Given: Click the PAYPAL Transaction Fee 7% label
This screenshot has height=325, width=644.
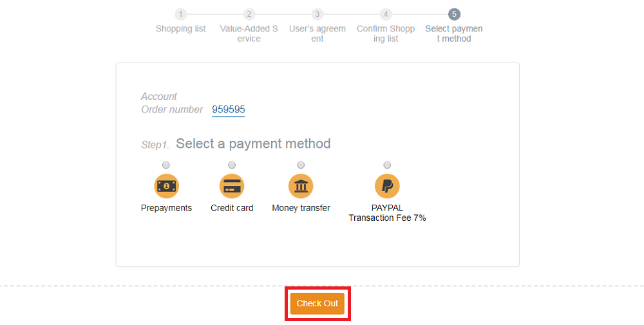Looking at the screenshot, I should [x=387, y=213].
